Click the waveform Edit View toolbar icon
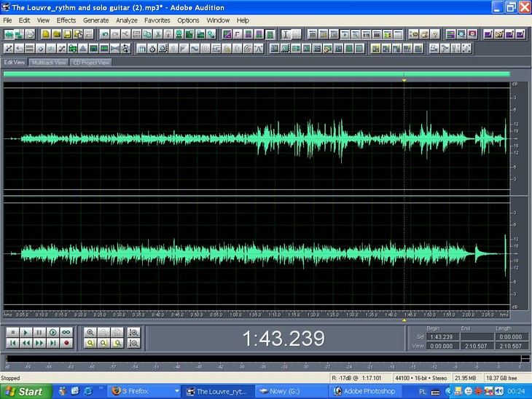 pyautogui.click(x=9, y=34)
